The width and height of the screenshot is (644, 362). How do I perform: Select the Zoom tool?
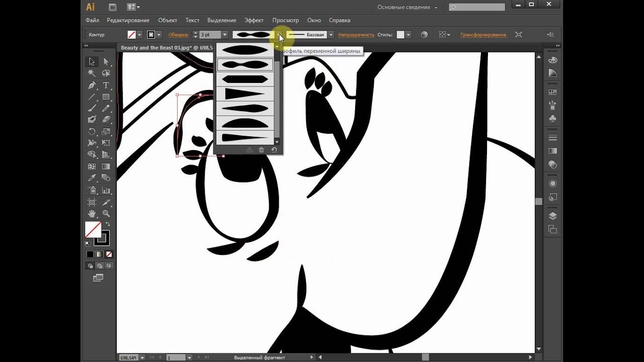(106, 214)
